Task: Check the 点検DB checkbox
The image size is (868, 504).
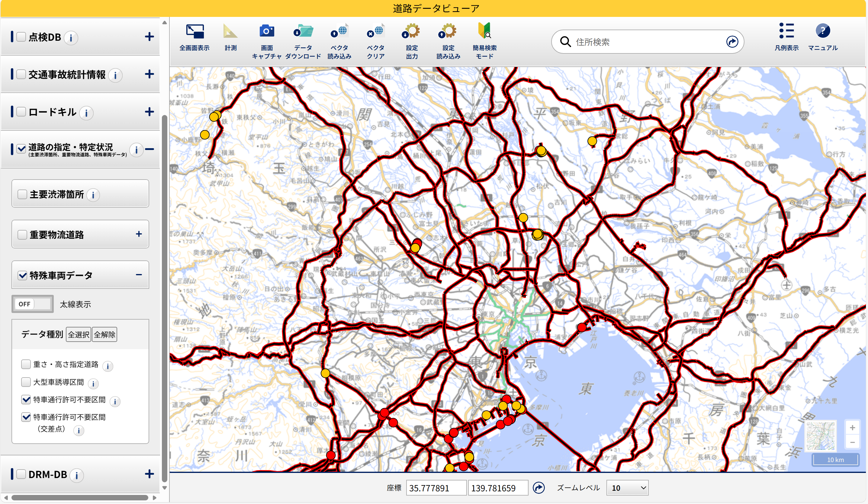Action: point(21,37)
